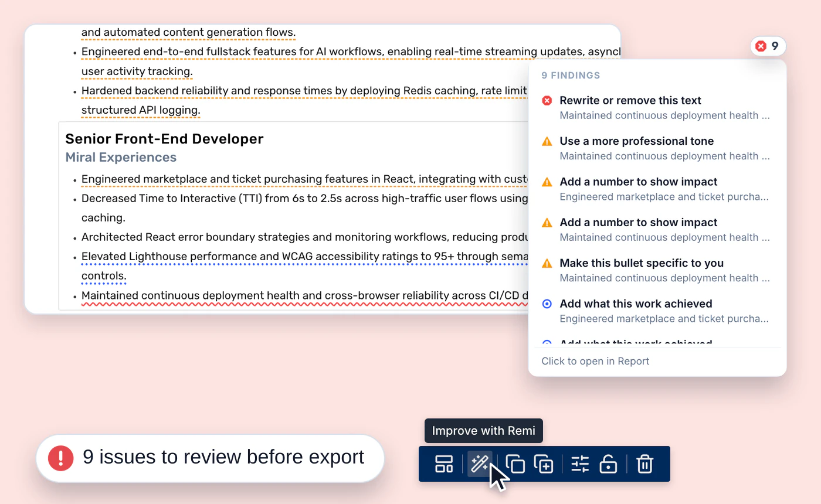Image resolution: width=821 pixels, height=504 pixels.
Task: Click the "Senior Front-End Developer" job title
Action: pyautogui.click(x=164, y=139)
